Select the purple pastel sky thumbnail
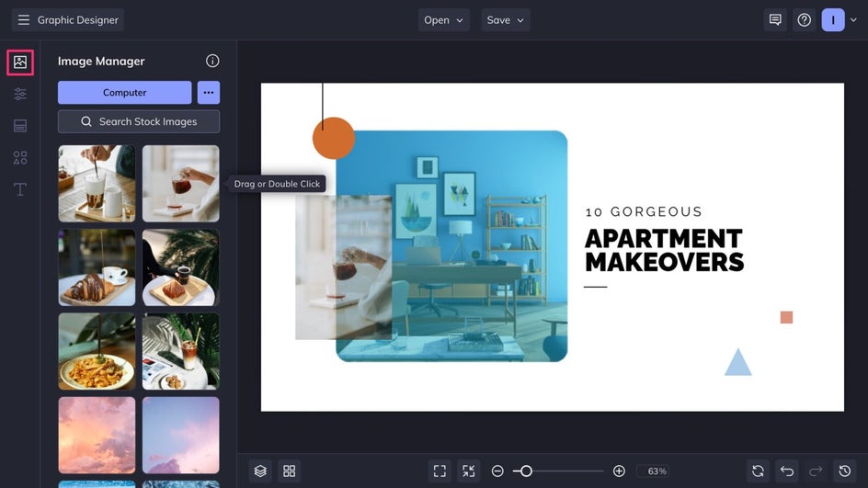This screenshot has width=868, height=488. 180,435
